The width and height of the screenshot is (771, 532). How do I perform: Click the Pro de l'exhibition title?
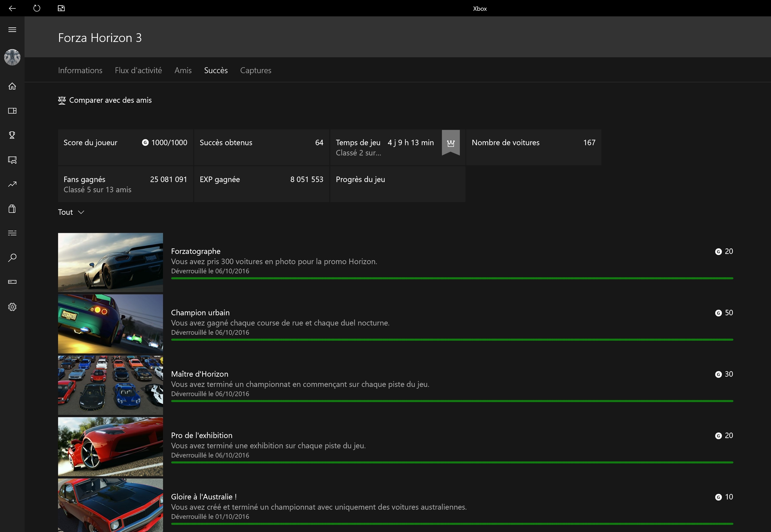(201, 435)
